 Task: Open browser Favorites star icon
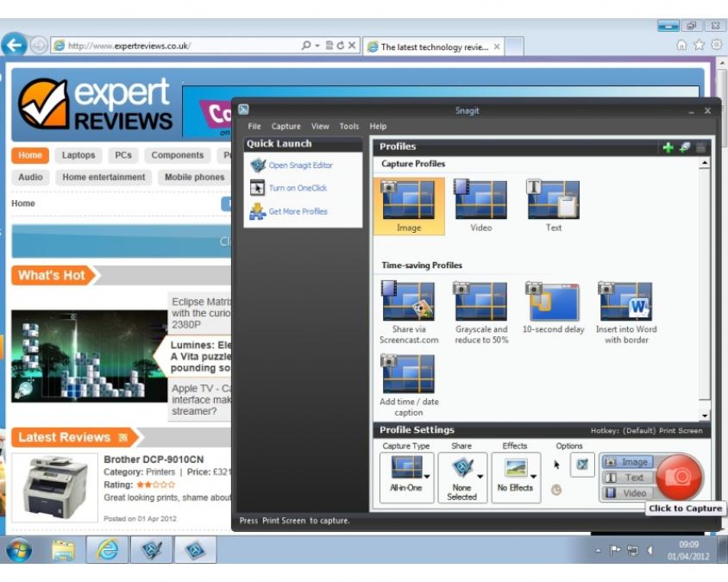coord(699,45)
